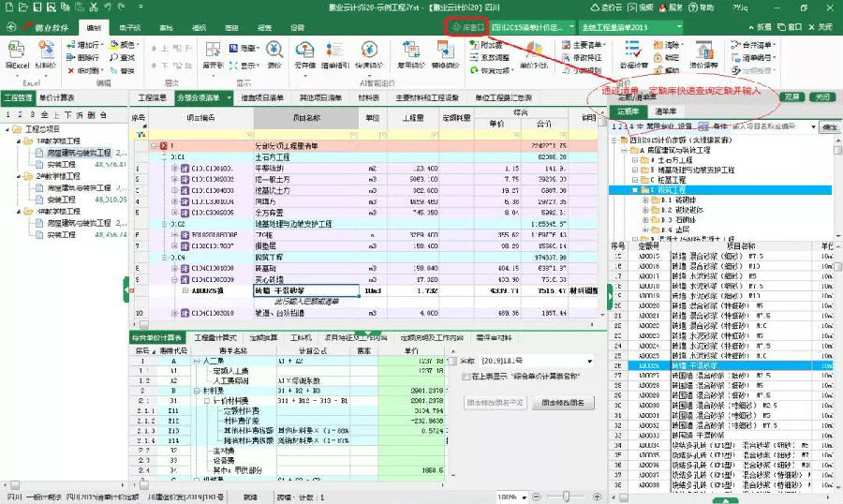This screenshot has width=843, height=504.
Task: Click the zoom slider in status bar
Action: 567,496
